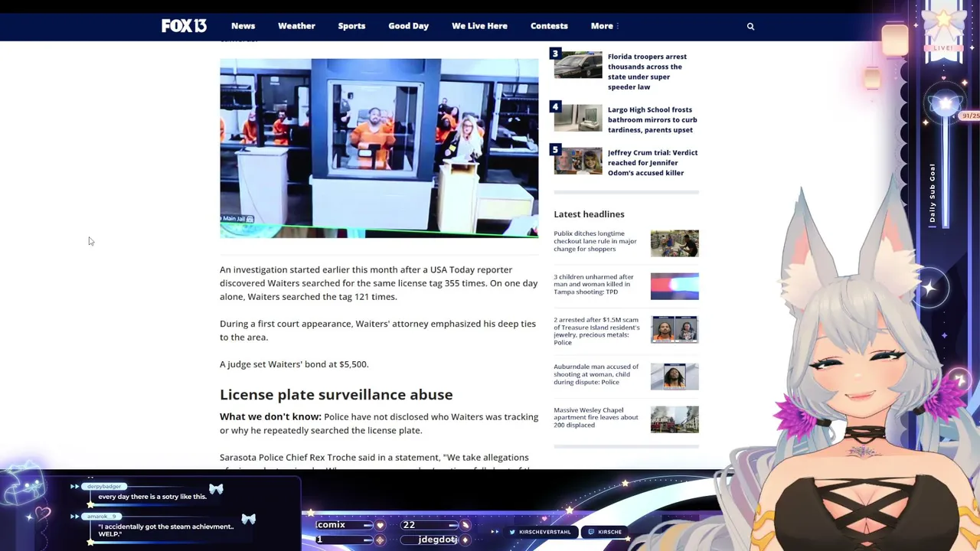Open the Florida troopers super speeder story
Image resolution: width=980 pixels, height=551 pixels.
point(647,71)
